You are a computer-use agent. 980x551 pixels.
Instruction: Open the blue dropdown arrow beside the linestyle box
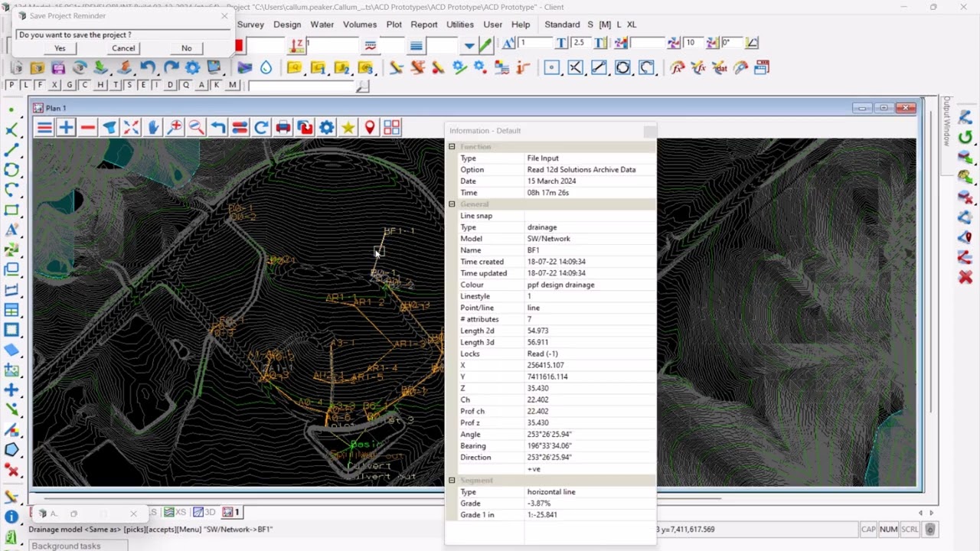[469, 46]
